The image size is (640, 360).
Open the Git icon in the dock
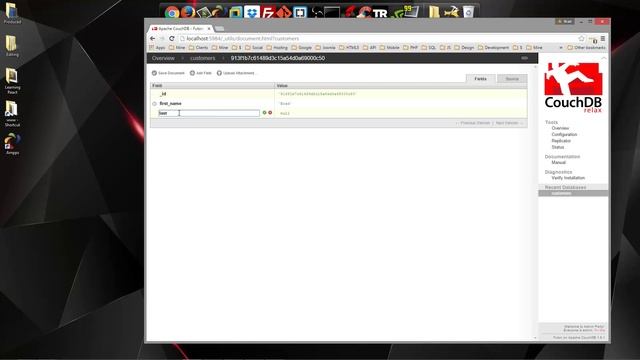(284, 13)
